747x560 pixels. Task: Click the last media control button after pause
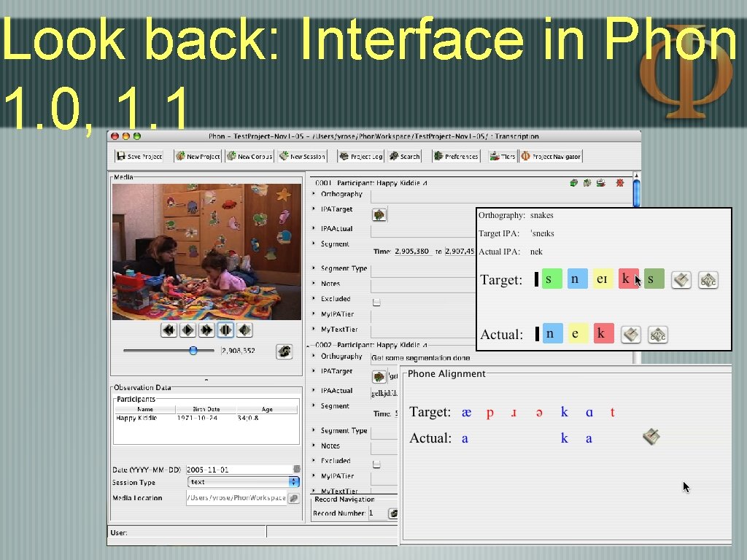[244, 330]
